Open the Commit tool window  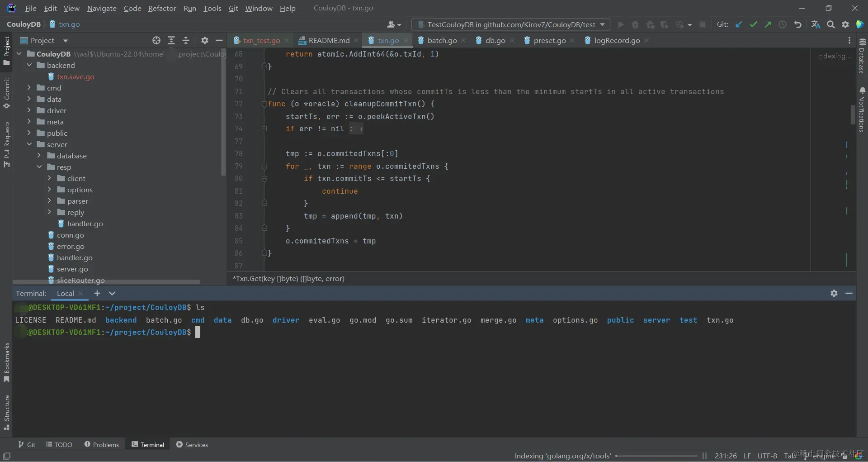pos(6,93)
